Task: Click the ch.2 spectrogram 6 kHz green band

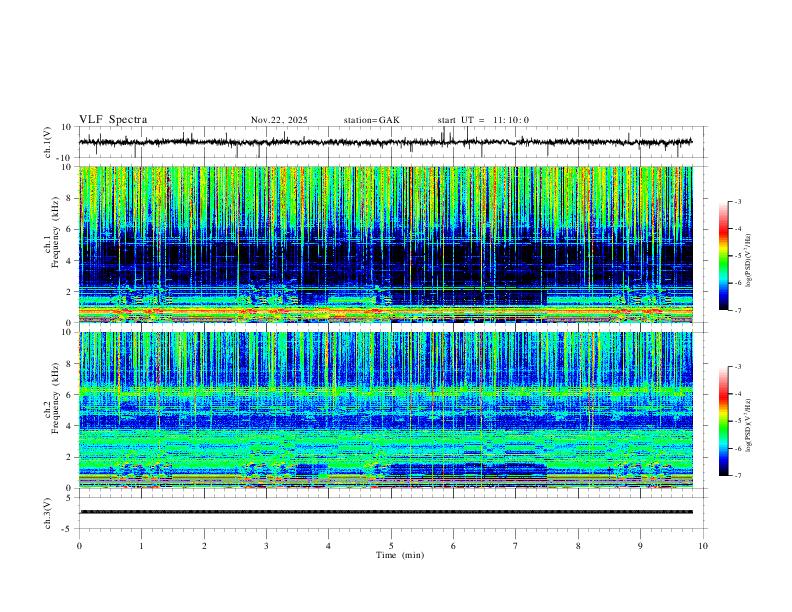Action: (386, 390)
